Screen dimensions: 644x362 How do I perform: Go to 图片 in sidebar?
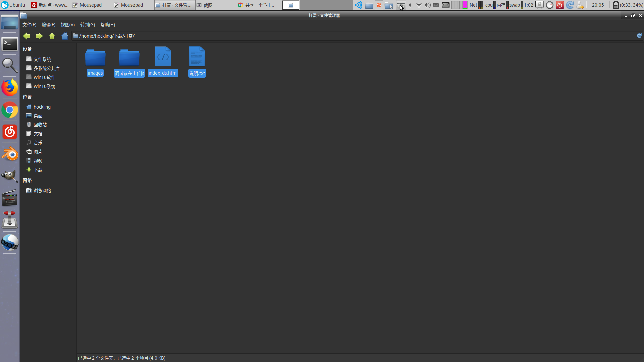click(38, 152)
